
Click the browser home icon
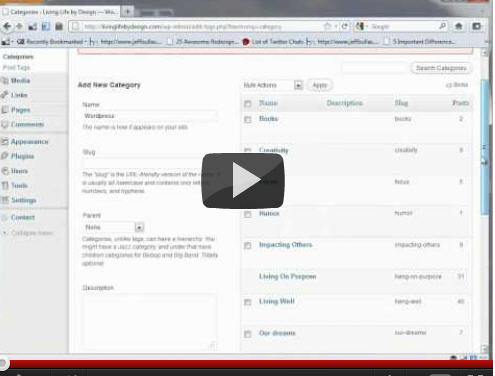(x=458, y=26)
